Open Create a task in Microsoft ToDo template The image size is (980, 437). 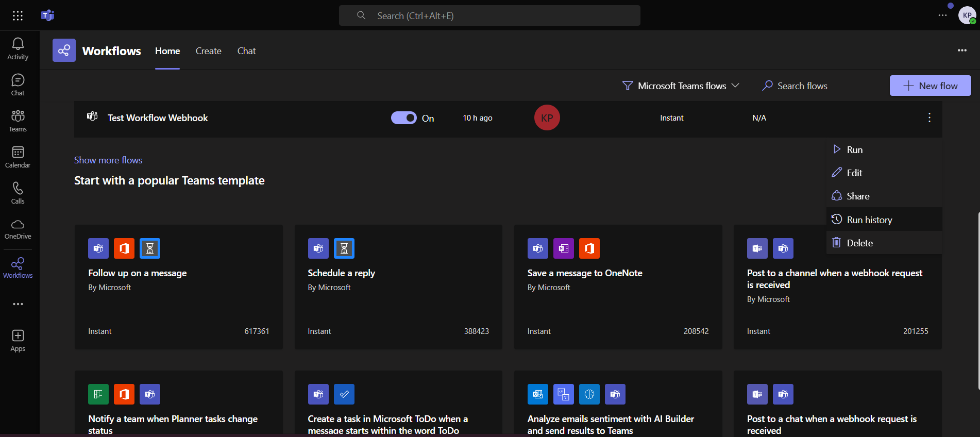398,403
